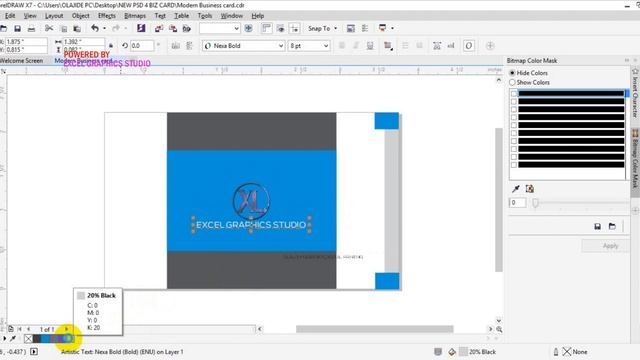Open the Tools menu

click(x=204, y=16)
